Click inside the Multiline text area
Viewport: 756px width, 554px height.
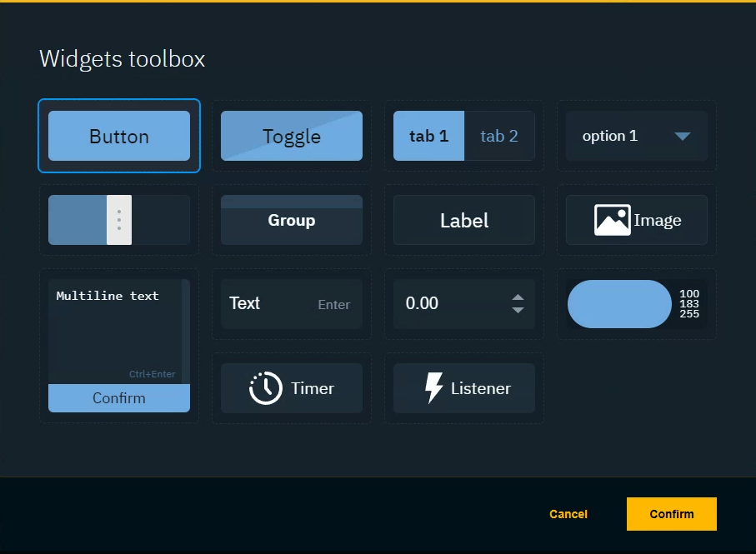115,333
